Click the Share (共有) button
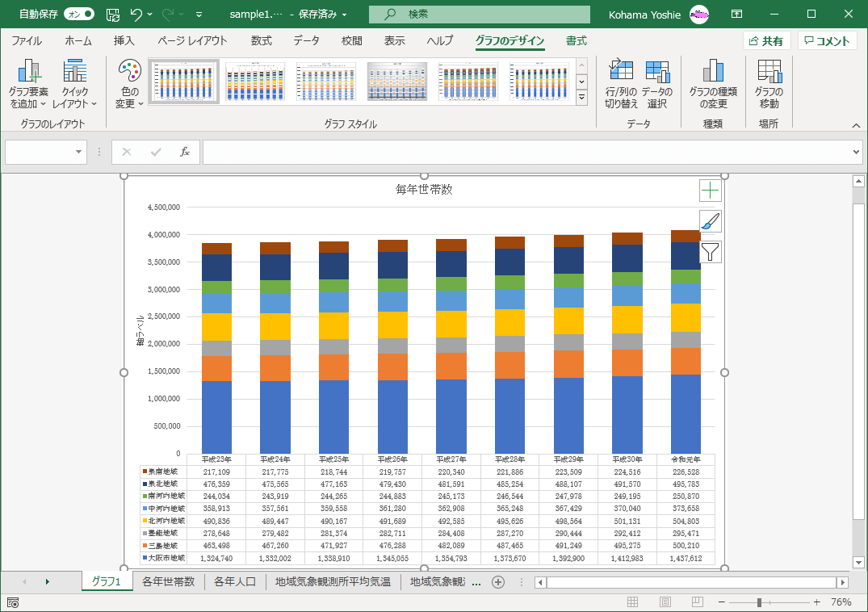Viewport: 868px width, 612px height. point(766,41)
